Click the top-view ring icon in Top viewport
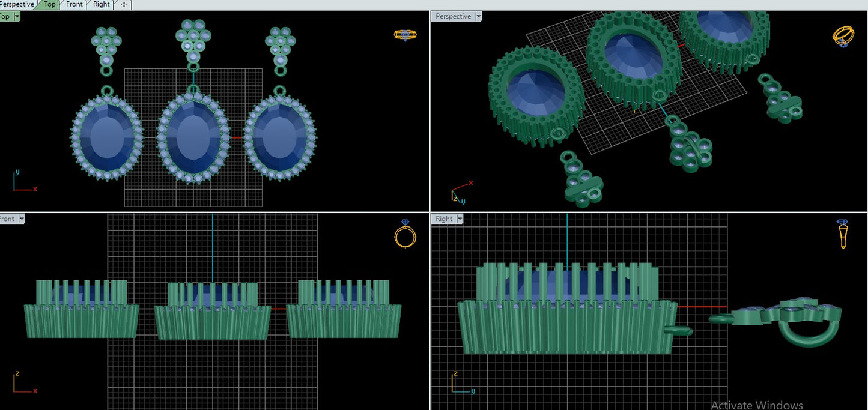 [x=405, y=35]
